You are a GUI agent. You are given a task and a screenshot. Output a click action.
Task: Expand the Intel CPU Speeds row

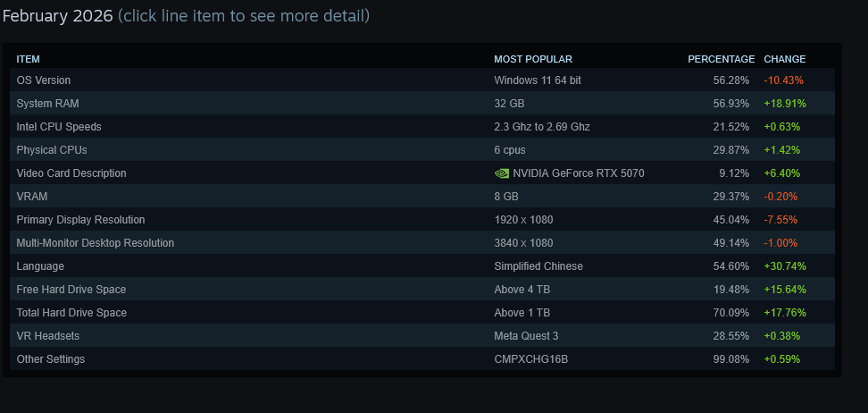pos(59,127)
